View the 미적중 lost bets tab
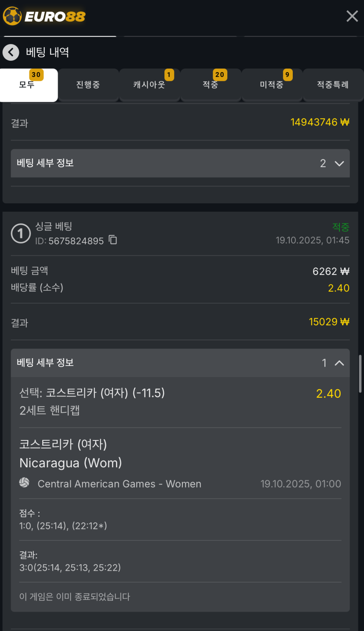The width and height of the screenshot is (364, 631). pyautogui.click(x=272, y=84)
